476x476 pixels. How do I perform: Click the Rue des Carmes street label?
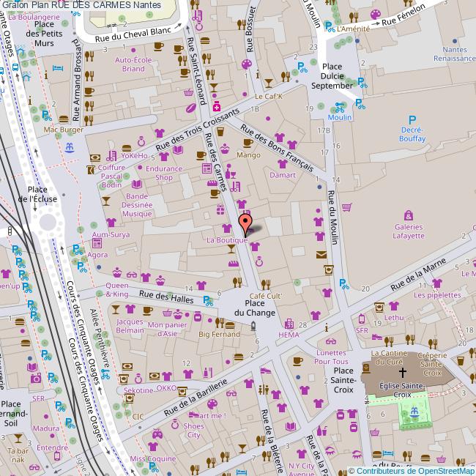point(216,162)
